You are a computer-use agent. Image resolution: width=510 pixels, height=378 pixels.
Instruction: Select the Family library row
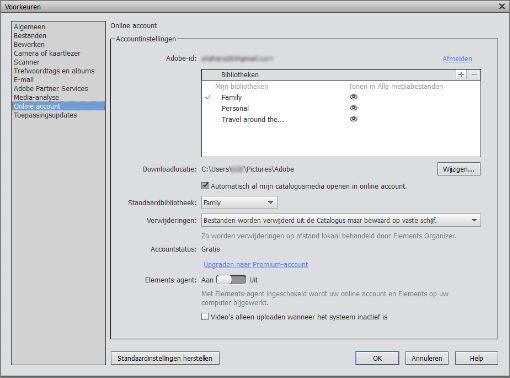click(341, 97)
